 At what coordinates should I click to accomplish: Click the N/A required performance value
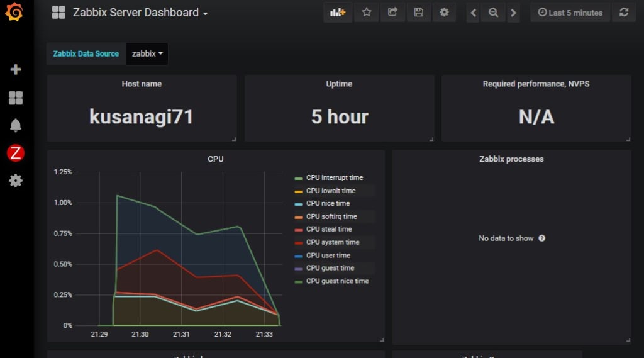536,117
